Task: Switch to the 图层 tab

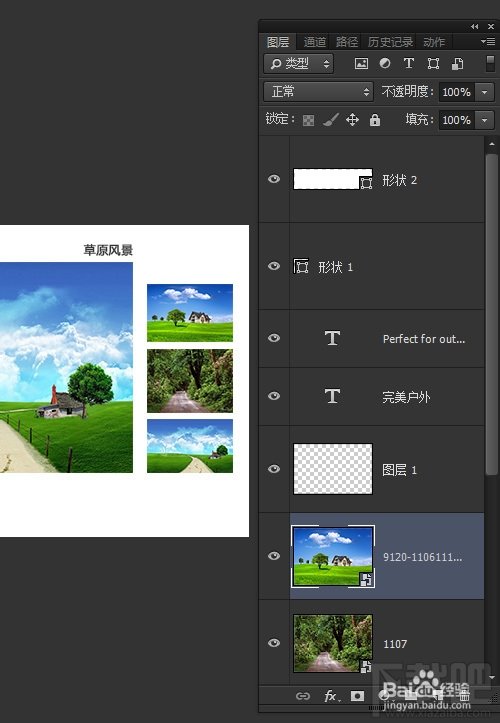Action: [x=278, y=42]
